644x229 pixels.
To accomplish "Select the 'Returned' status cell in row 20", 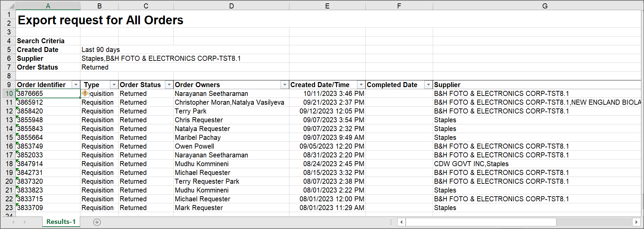I will click(146, 181).
